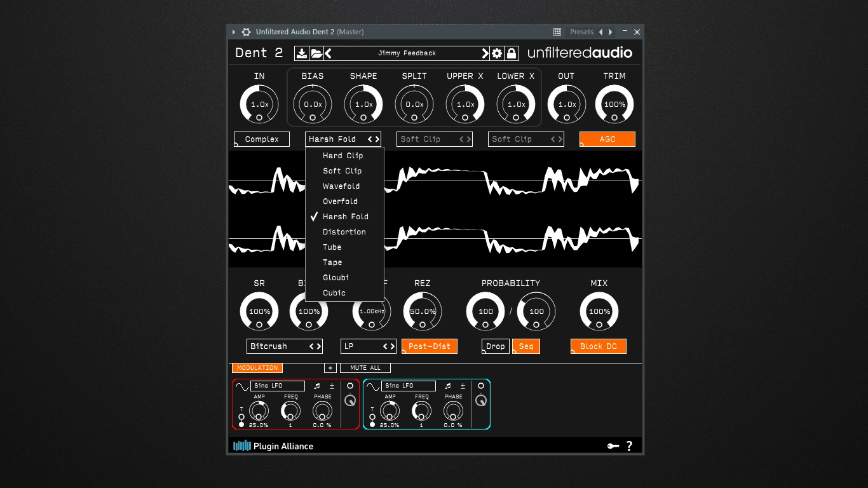Click the save preset download icon
Viewport: 868px width, 488px height.
302,53
